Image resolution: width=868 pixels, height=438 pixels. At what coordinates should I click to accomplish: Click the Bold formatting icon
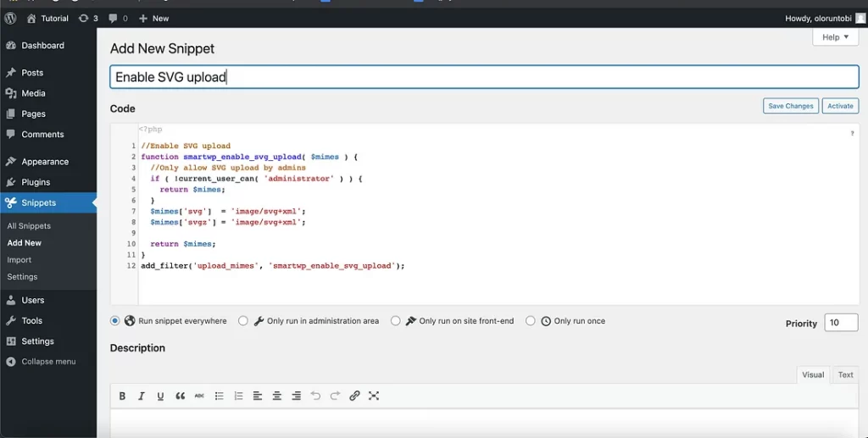122,396
